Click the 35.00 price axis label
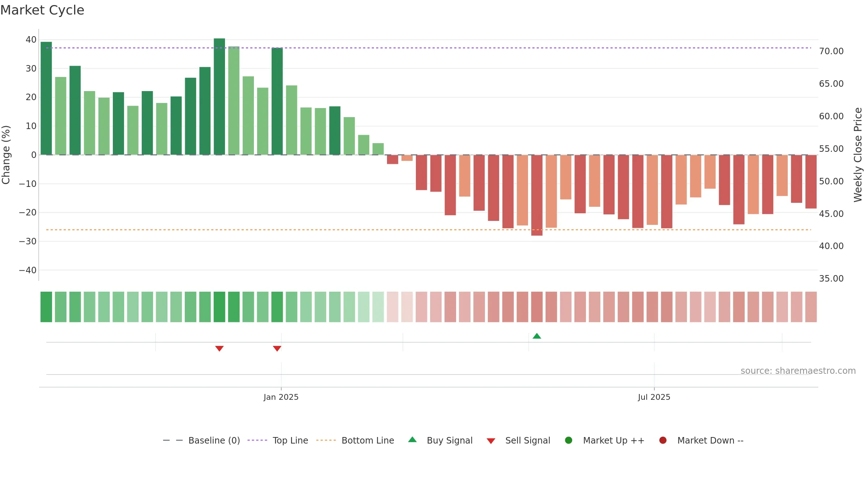This screenshot has height=488, width=868. (x=831, y=279)
